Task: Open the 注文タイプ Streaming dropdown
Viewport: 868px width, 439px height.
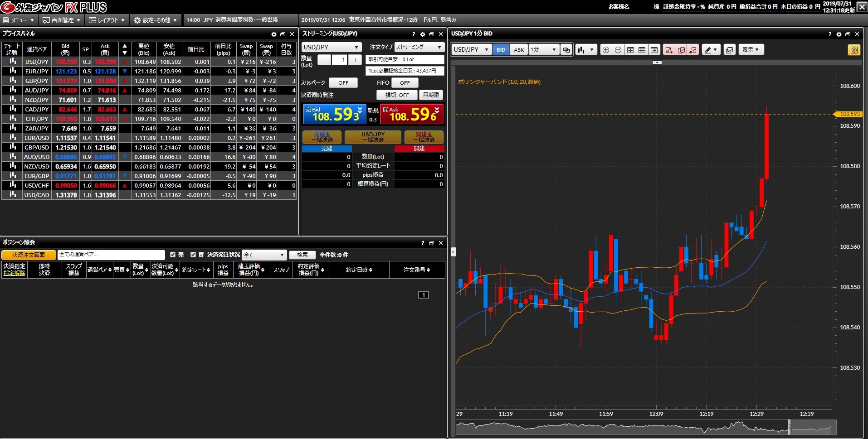Action: tap(419, 47)
